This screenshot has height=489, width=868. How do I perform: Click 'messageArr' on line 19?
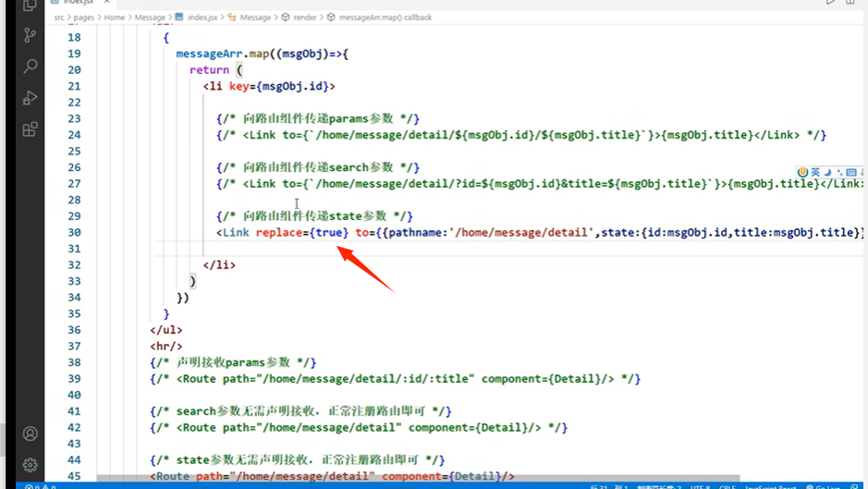tap(209, 54)
